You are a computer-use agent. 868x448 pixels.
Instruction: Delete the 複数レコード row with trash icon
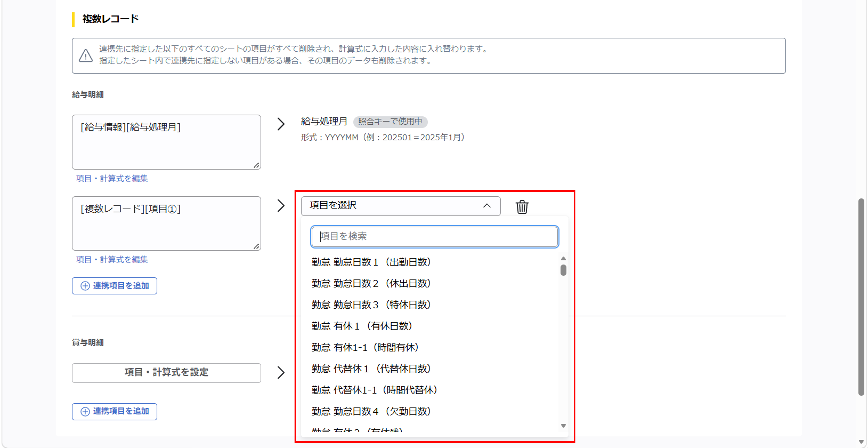coord(522,207)
